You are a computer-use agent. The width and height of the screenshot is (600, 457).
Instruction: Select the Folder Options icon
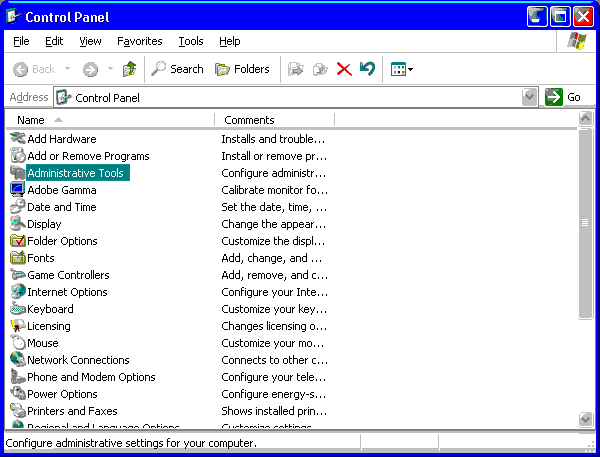point(18,241)
